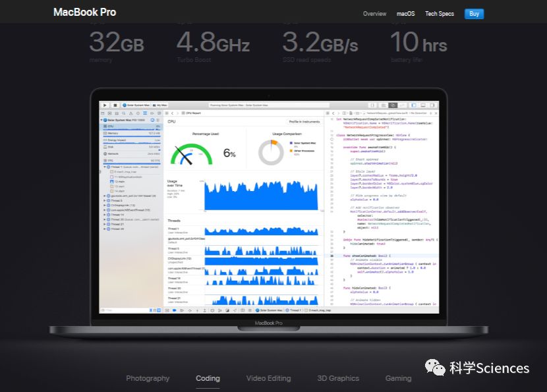Click the related items grid icon in CPU pane
This screenshot has height=392, width=547.
(167, 113)
